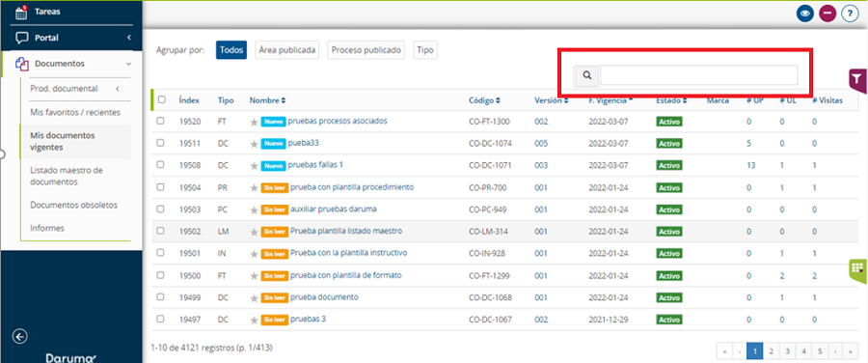Check the row 19501 checkbox
Viewport: 868px width, 363px height.
160,253
